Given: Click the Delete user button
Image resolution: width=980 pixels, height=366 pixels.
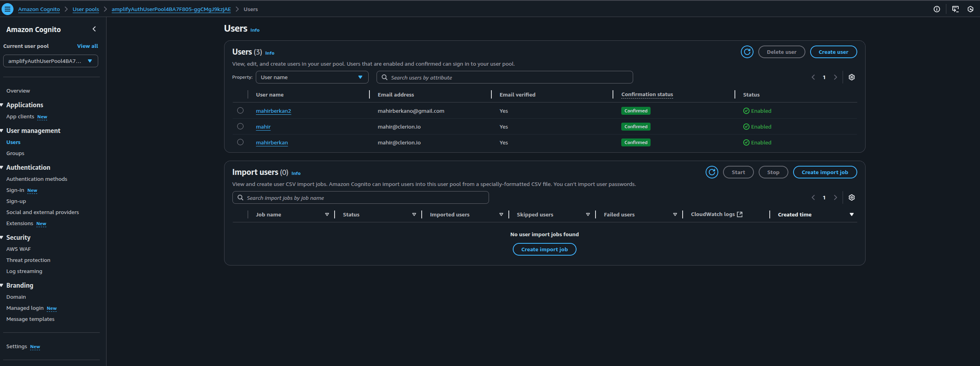Looking at the screenshot, I should click(x=782, y=52).
